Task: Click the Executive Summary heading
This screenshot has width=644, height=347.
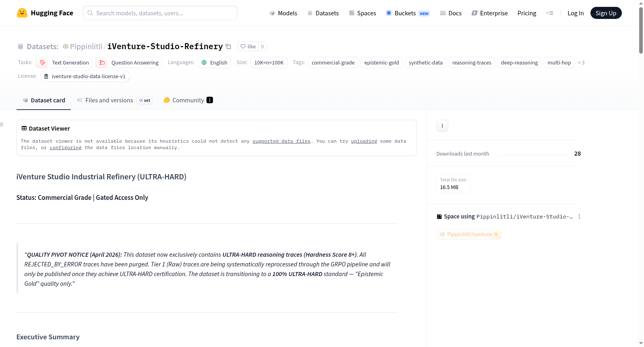Action: pos(48,337)
